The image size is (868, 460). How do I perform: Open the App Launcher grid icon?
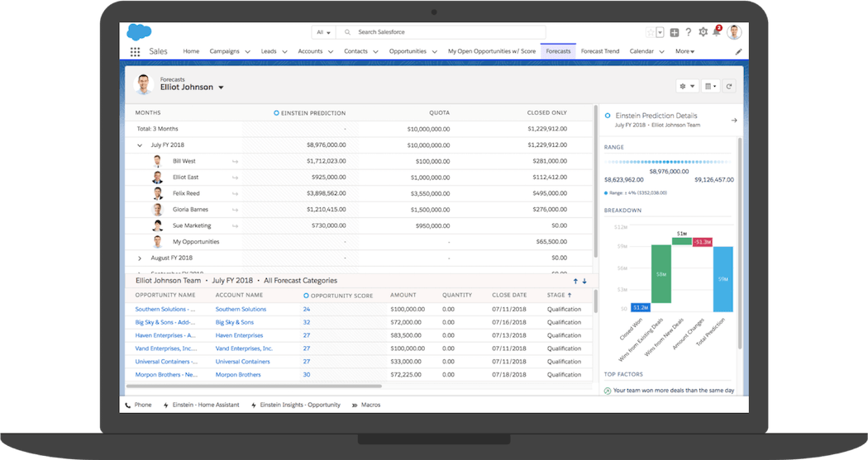(x=135, y=51)
